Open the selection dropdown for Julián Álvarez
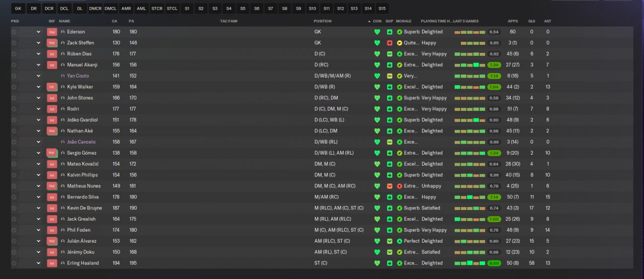 [x=38, y=241]
